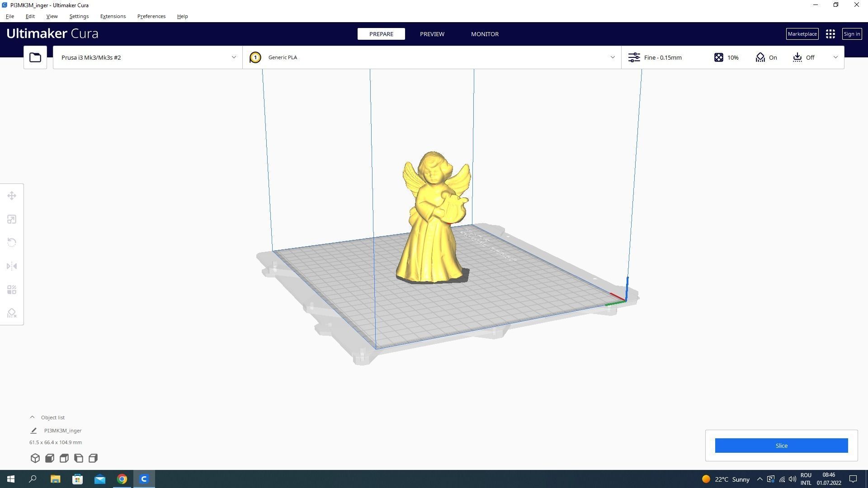Click Sign in
This screenshot has width=868, height=488.
tap(852, 34)
